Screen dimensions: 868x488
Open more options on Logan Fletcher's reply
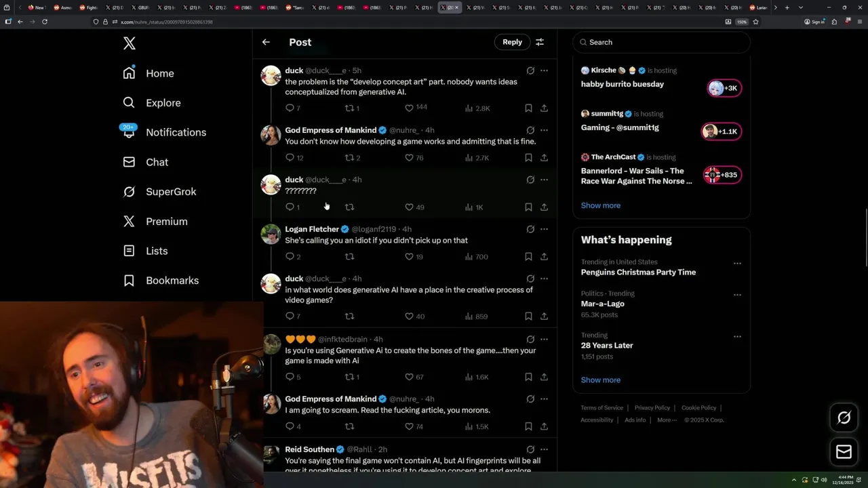click(x=544, y=229)
